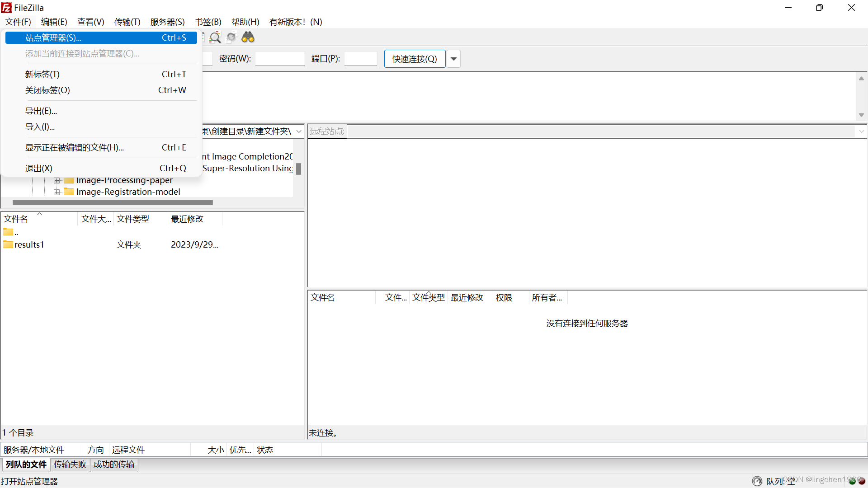This screenshot has width=868, height=488.
Task: Select Export (导出) menu entry
Action: pos(41,111)
